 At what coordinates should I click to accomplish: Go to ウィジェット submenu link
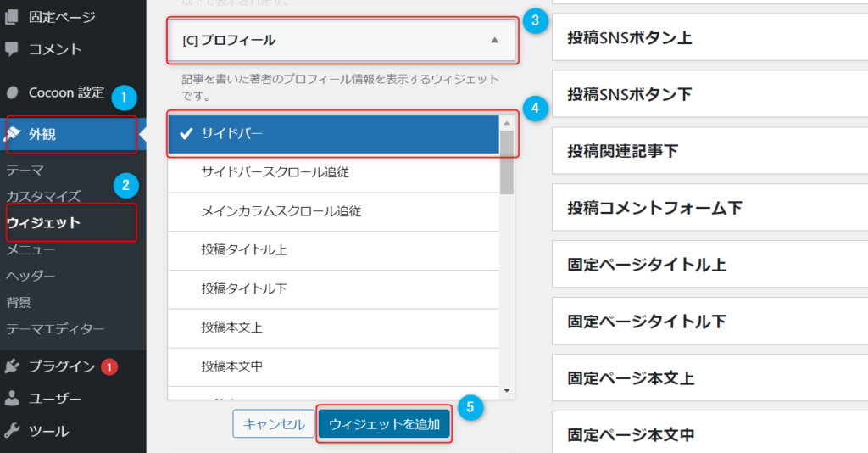[x=44, y=222]
